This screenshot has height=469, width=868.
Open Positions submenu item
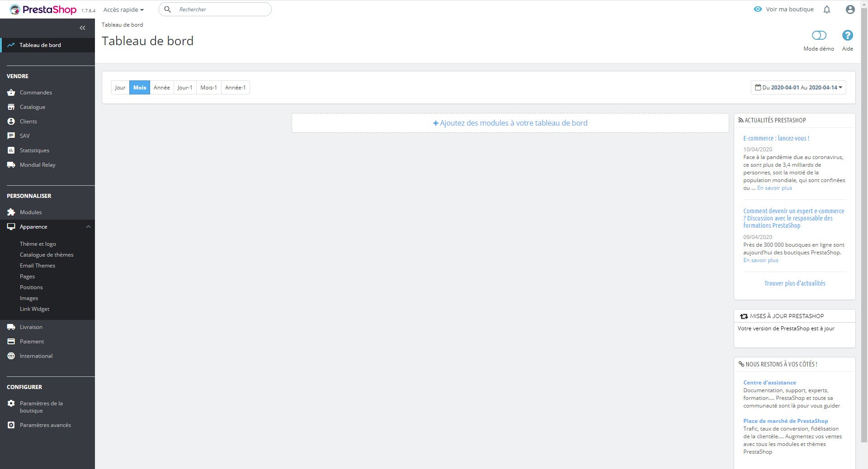pyautogui.click(x=31, y=287)
